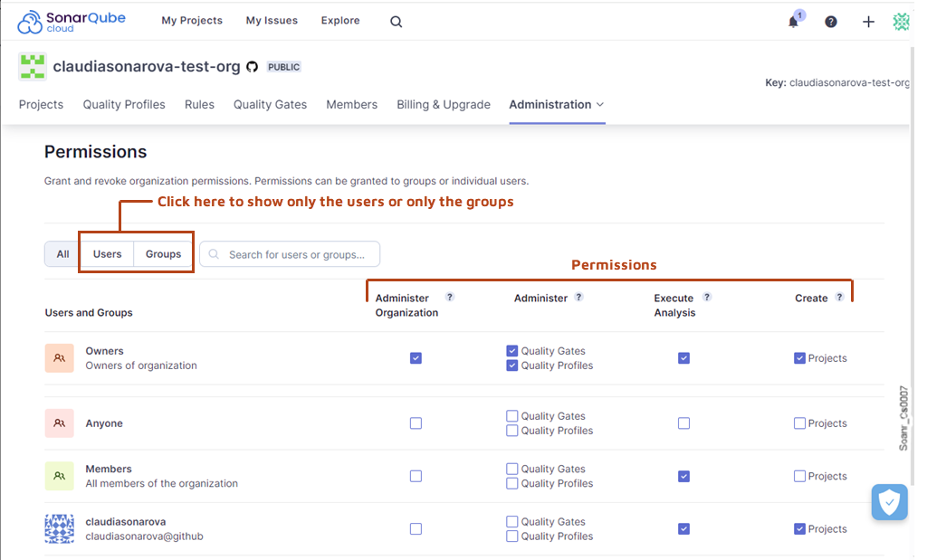Click the Users filter button
Image resolution: width=927 pixels, height=560 pixels.
[107, 253]
